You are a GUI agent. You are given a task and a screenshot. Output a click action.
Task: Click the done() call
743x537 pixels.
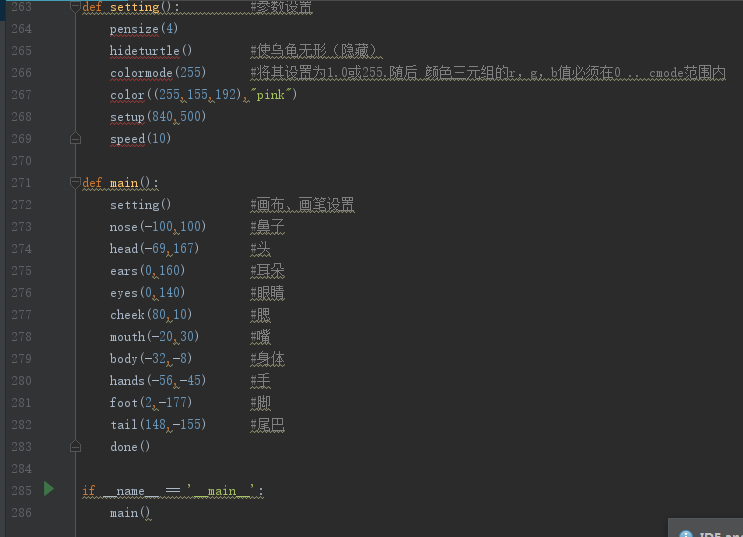tap(130, 446)
